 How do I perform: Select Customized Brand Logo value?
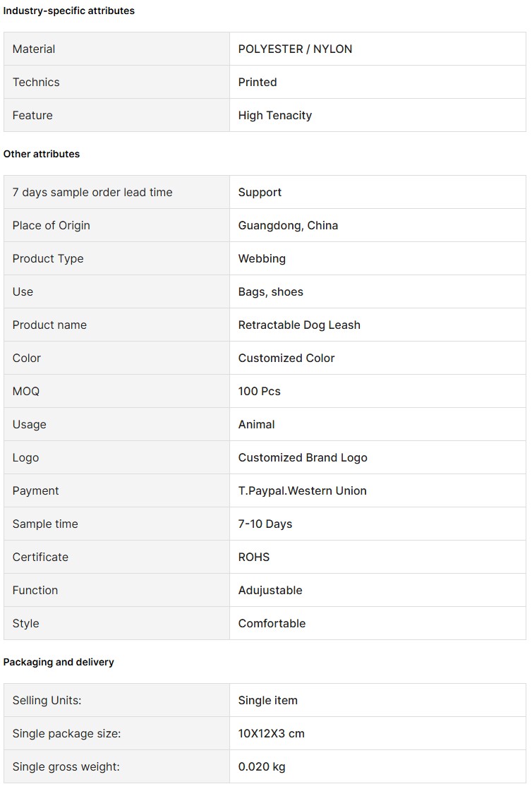point(303,457)
